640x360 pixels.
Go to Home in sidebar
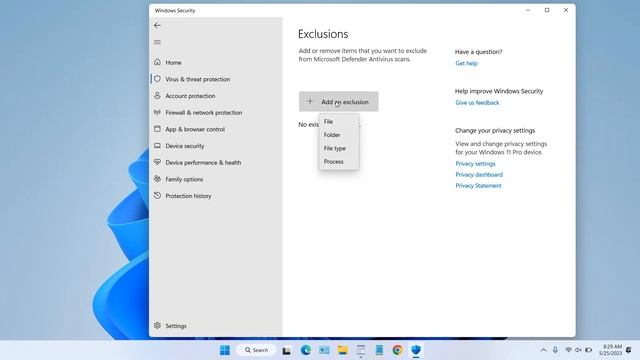[173, 62]
